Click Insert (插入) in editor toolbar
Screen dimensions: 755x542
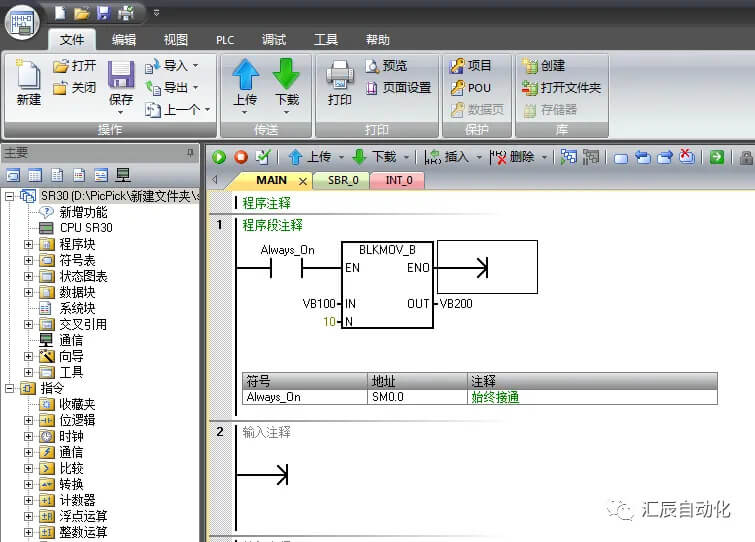[x=447, y=157]
